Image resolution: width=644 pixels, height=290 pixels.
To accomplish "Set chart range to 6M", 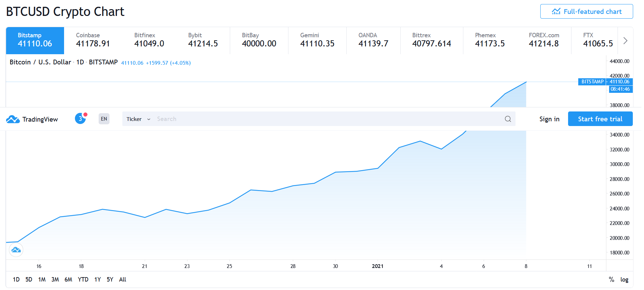I will click(68, 279).
